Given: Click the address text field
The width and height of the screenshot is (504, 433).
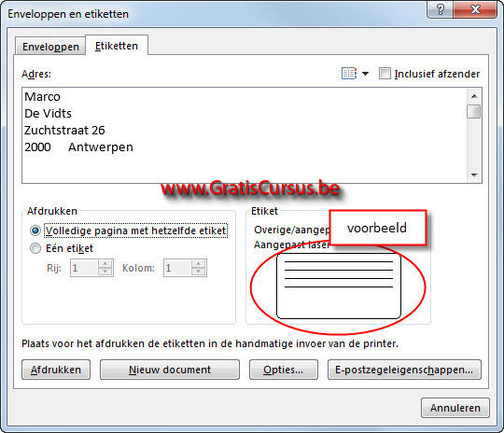Looking at the screenshot, I should coord(245,135).
